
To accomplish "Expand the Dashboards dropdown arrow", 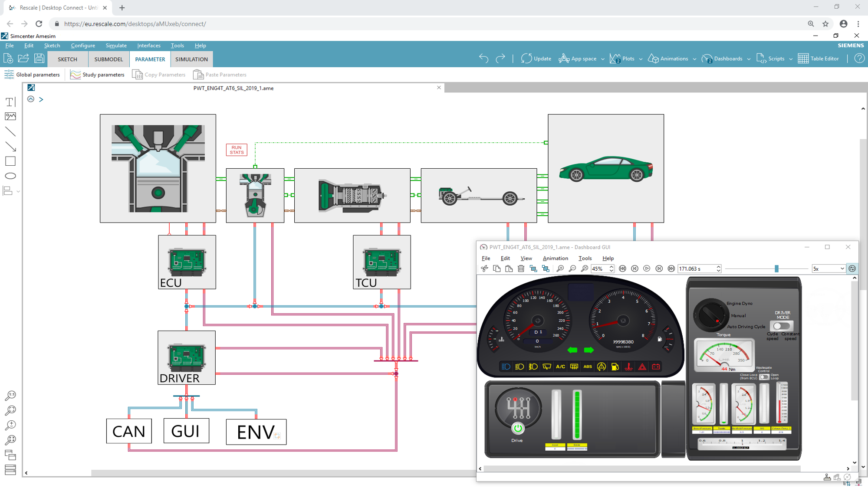I will [749, 59].
